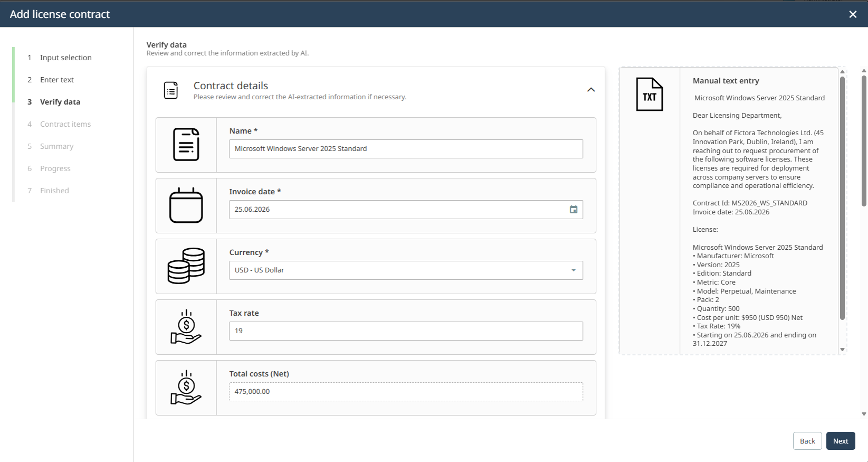
Task: Select step 4 Contract items
Action: coord(59,124)
